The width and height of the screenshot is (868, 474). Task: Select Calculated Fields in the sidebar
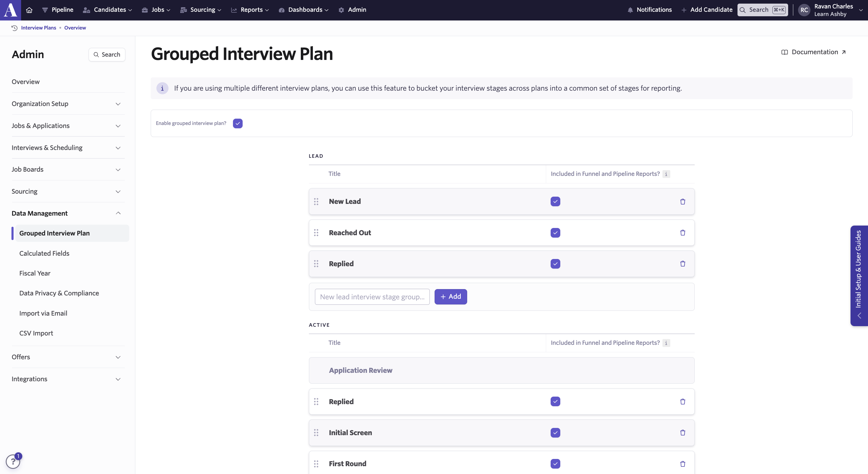point(44,253)
